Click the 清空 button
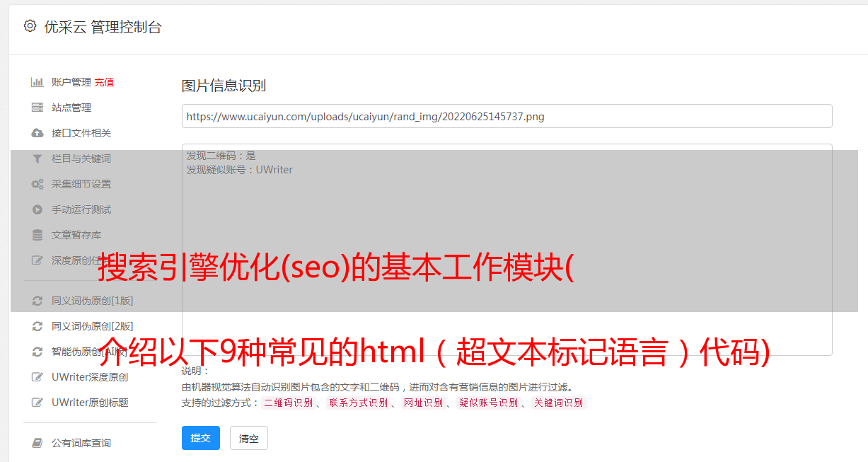This screenshot has height=462, width=868. point(249,438)
